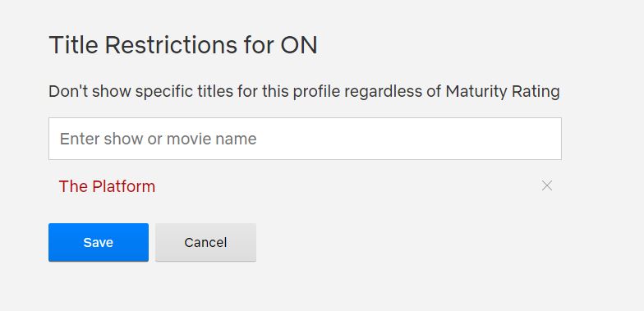
Task: Unrestrict The Platform via the X icon
Action: pyautogui.click(x=547, y=185)
